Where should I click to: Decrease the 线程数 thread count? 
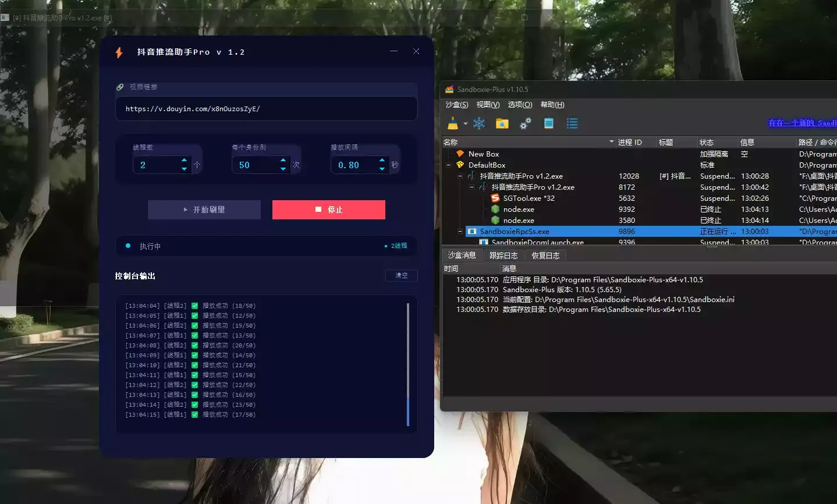184,169
